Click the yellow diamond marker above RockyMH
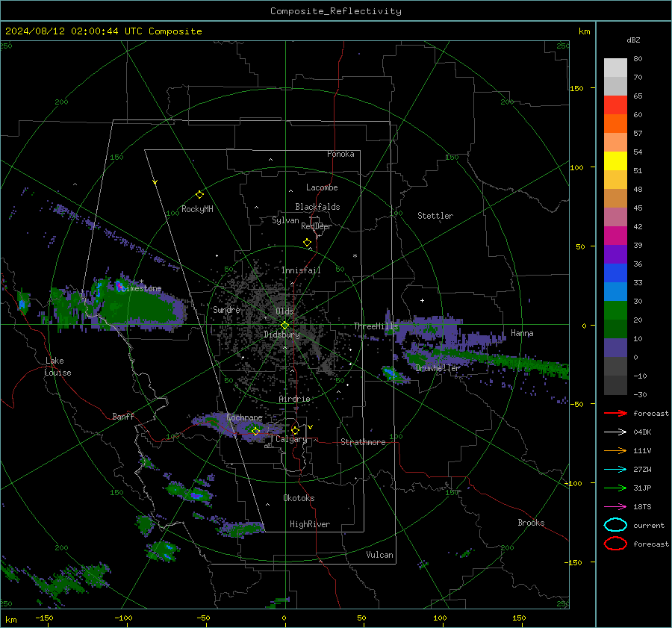 pyautogui.click(x=199, y=195)
